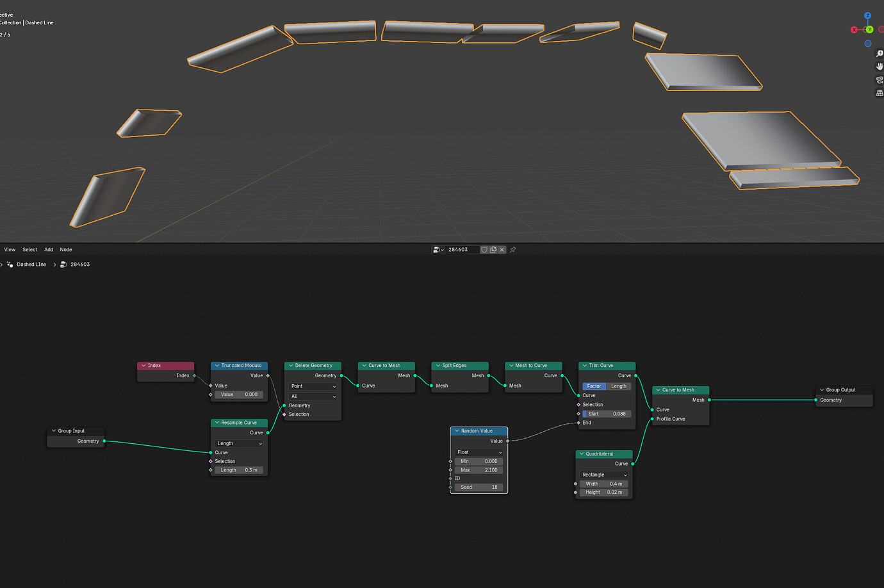Collapse the Truncated Modulo node
This screenshot has height=588, width=884.
pos(217,366)
